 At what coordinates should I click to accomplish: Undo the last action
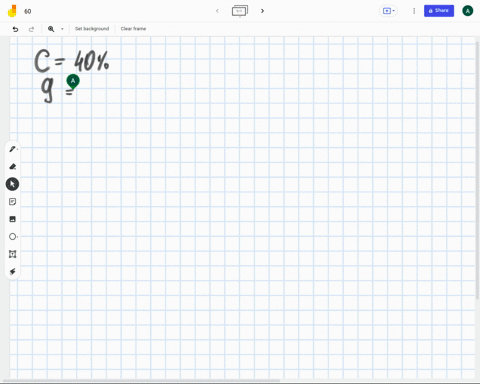point(15,29)
